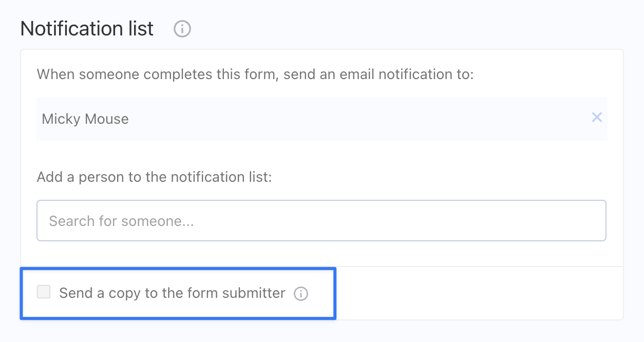The width and height of the screenshot is (644, 342).
Task: Tick the box to copy the form submitter
Action: [x=44, y=293]
